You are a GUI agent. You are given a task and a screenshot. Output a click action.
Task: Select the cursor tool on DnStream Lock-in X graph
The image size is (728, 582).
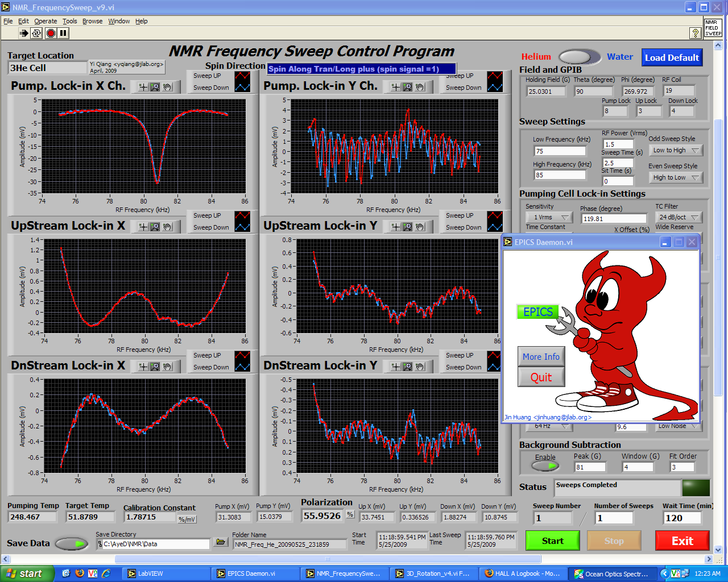(x=142, y=367)
